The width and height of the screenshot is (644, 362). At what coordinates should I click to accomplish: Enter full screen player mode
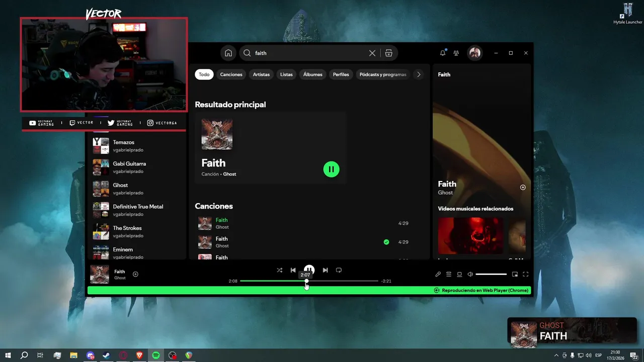526,274
